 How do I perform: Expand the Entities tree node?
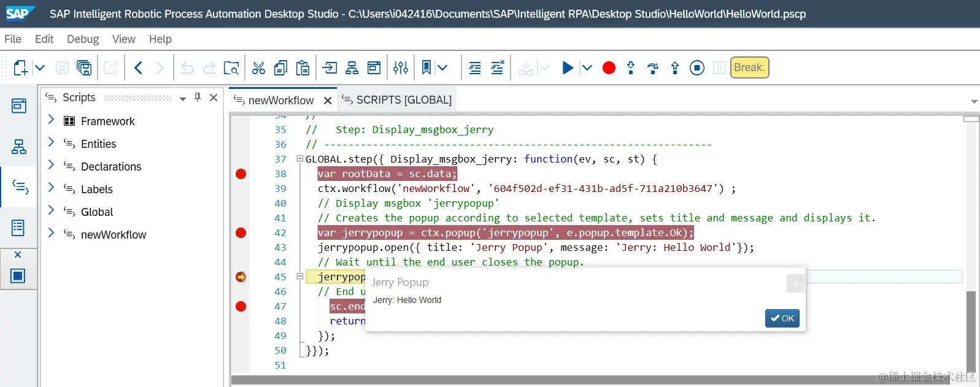click(x=52, y=142)
